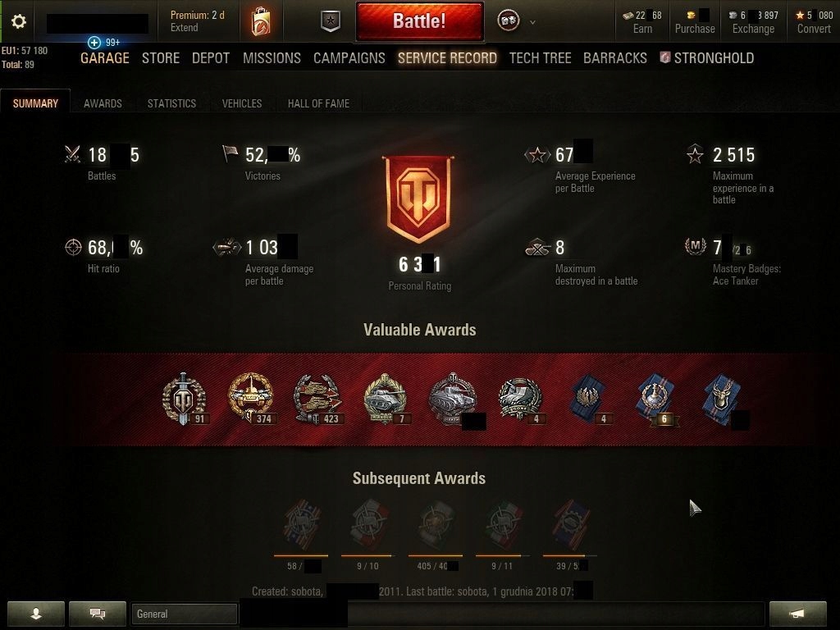Viewport: 840px width, 630px height.
Task: Open the Hall of Fame tab
Action: [x=319, y=103]
